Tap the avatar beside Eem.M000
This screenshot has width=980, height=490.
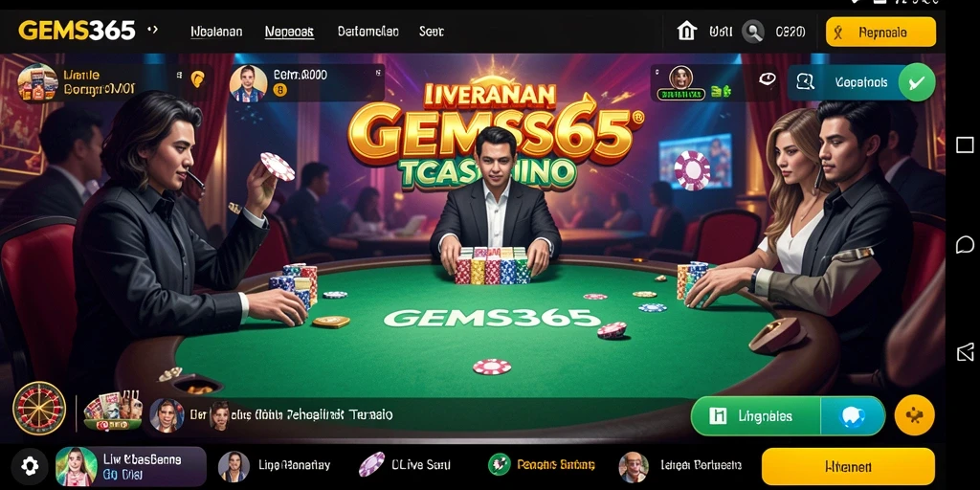[248, 84]
